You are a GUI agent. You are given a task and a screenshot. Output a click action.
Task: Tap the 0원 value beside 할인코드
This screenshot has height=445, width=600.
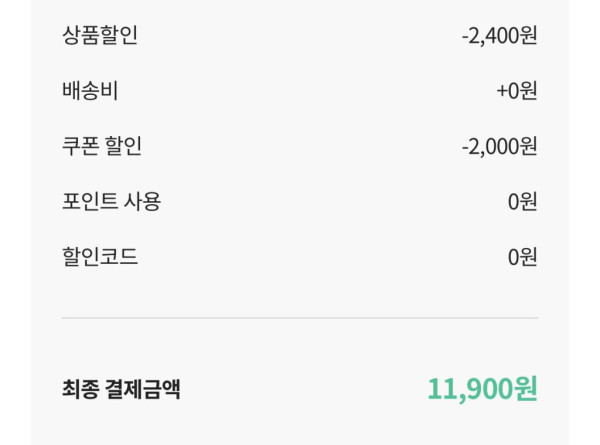522,256
